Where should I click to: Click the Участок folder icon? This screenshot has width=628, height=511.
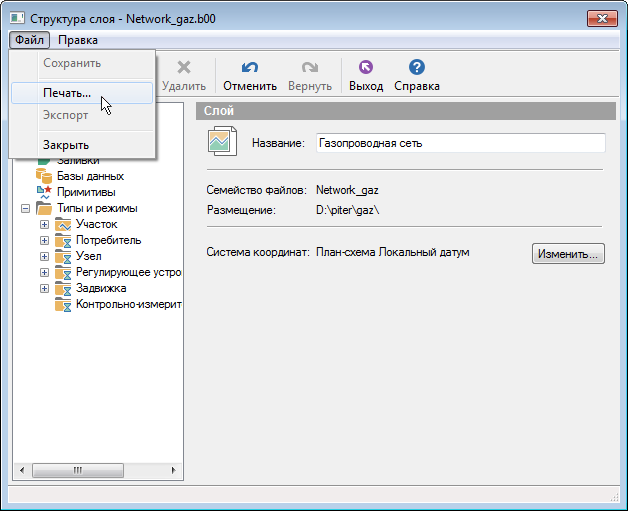(x=63, y=224)
